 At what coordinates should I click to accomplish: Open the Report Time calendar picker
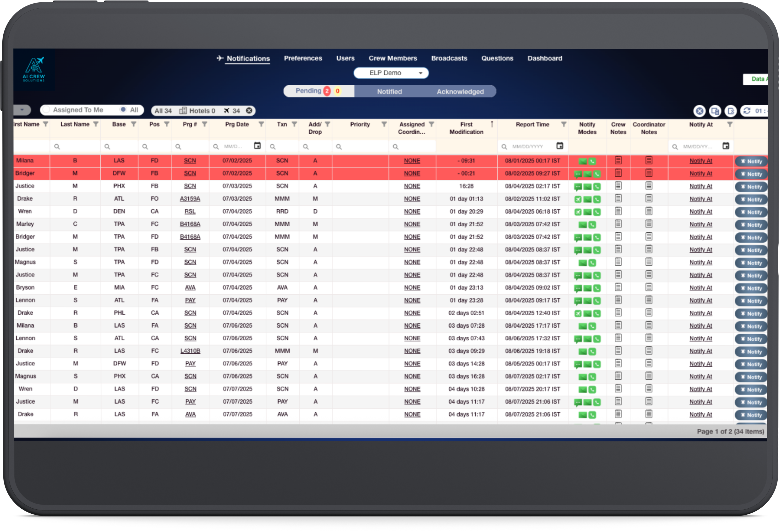pyautogui.click(x=559, y=146)
